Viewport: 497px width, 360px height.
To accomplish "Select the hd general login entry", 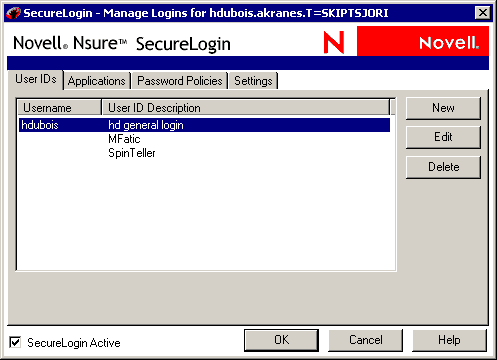I will click(x=146, y=125).
